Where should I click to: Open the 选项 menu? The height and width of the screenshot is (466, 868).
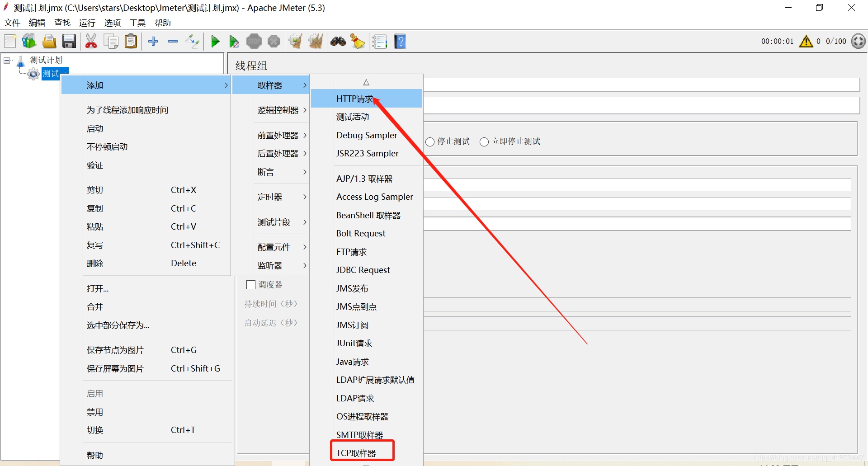[112, 23]
